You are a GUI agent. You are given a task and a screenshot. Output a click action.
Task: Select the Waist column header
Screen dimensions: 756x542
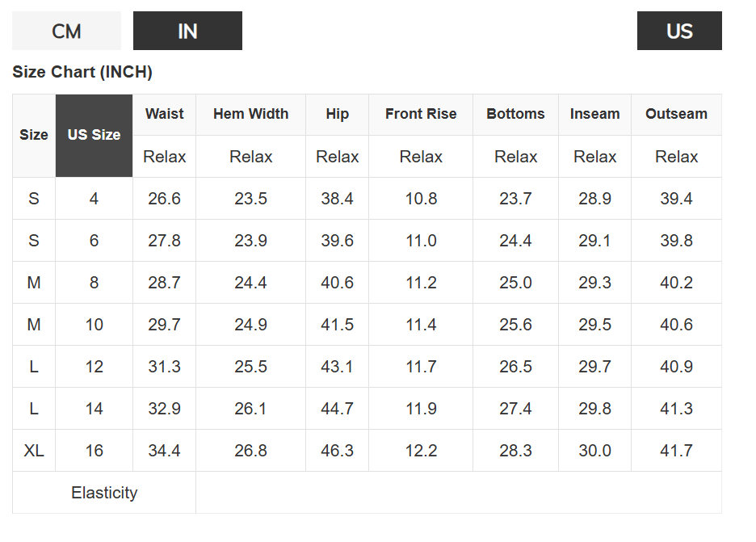tap(164, 114)
